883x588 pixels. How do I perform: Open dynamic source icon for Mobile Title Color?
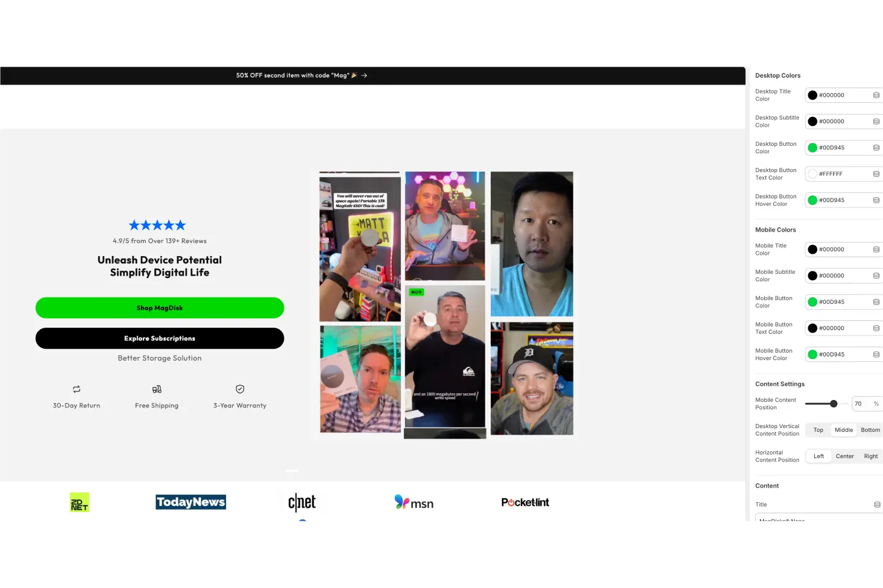[x=876, y=249]
